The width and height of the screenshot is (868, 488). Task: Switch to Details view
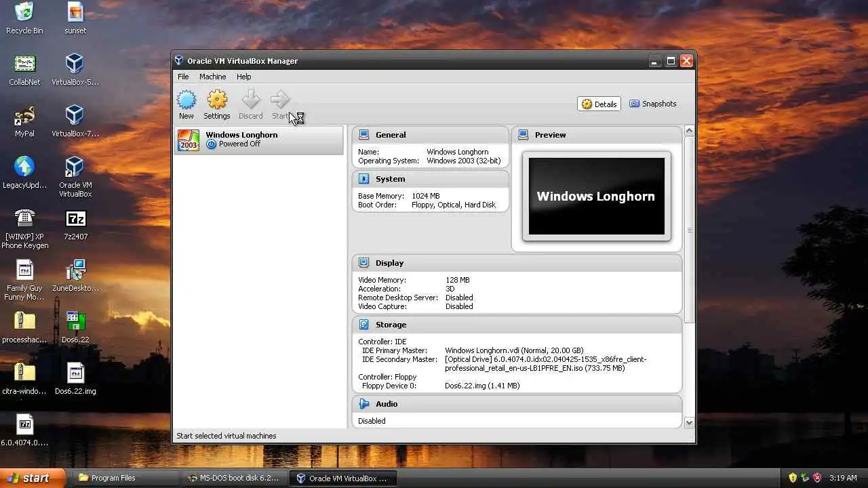point(599,104)
